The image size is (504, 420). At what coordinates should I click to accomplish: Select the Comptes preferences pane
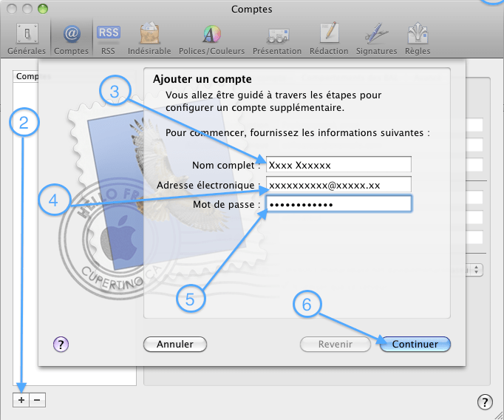pos(72,38)
